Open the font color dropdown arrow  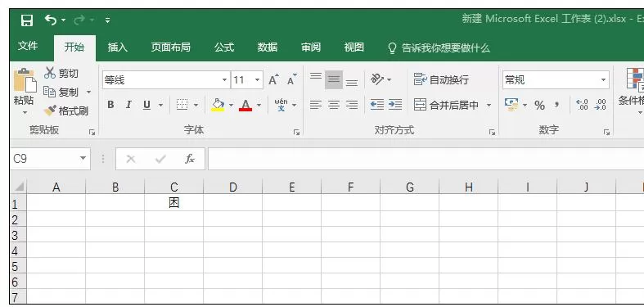[259, 106]
